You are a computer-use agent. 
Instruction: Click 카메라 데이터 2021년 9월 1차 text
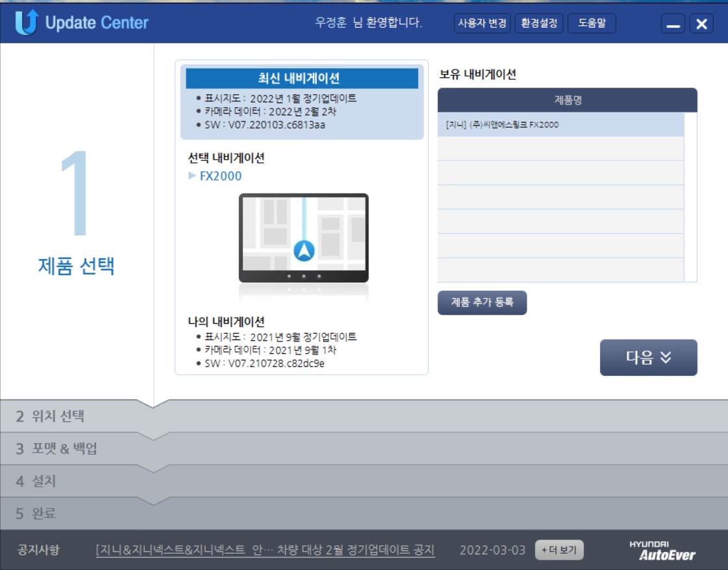[x=270, y=350]
